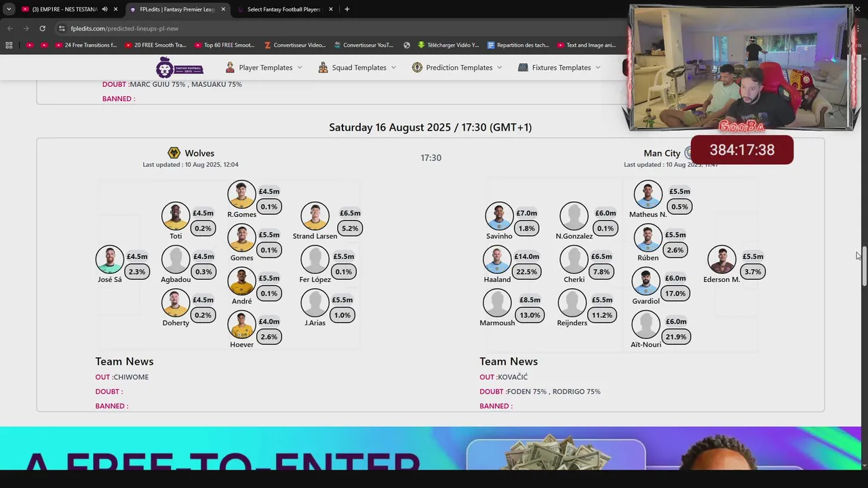Open a new browser tab
Image resolution: width=868 pixels, height=488 pixels.
[347, 9]
